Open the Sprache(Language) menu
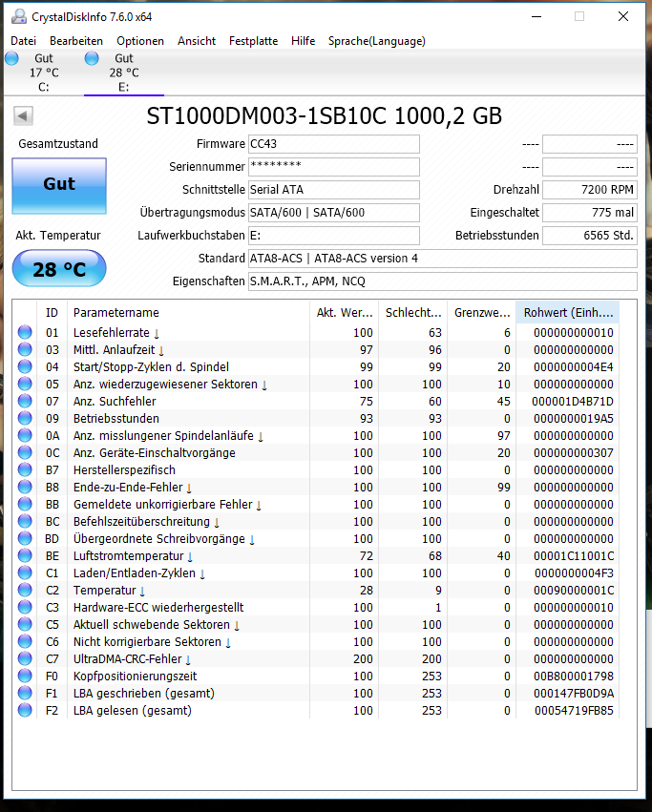Image resolution: width=652 pixels, height=812 pixels. [x=377, y=41]
